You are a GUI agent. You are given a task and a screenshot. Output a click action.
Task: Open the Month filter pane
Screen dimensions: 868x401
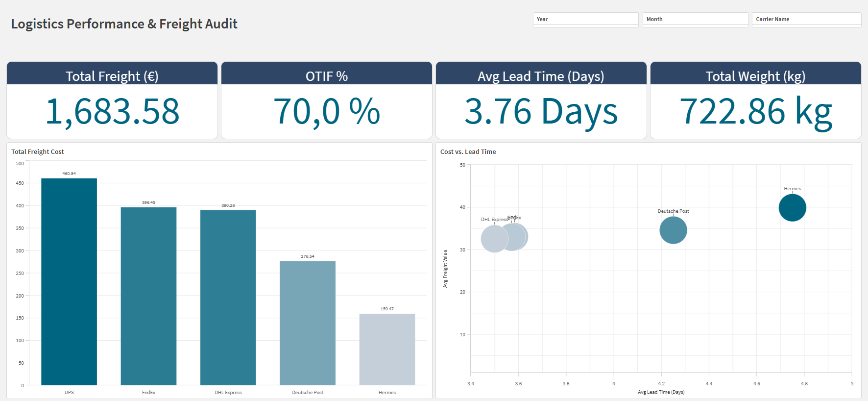695,19
